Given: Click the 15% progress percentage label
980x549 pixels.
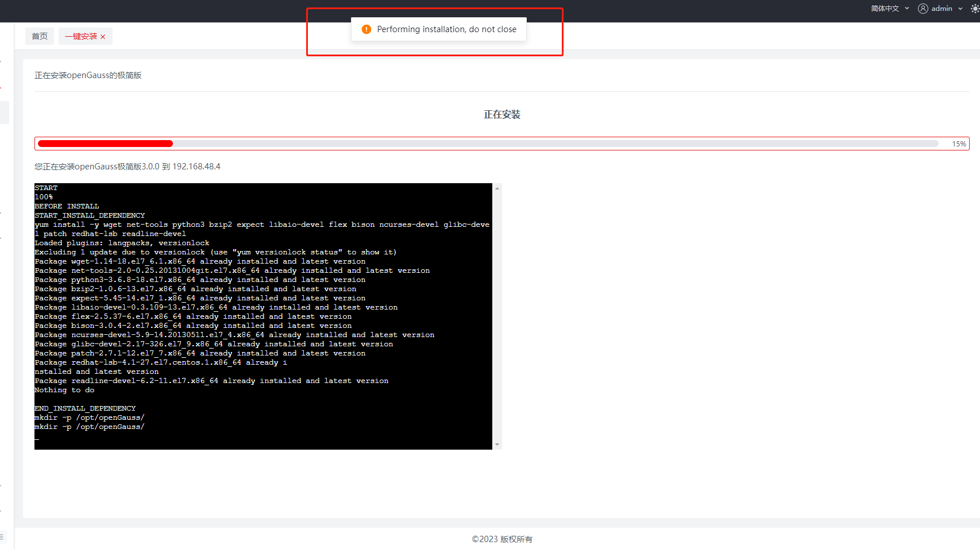Looking at the screenshot, I should tap(958, 144).
